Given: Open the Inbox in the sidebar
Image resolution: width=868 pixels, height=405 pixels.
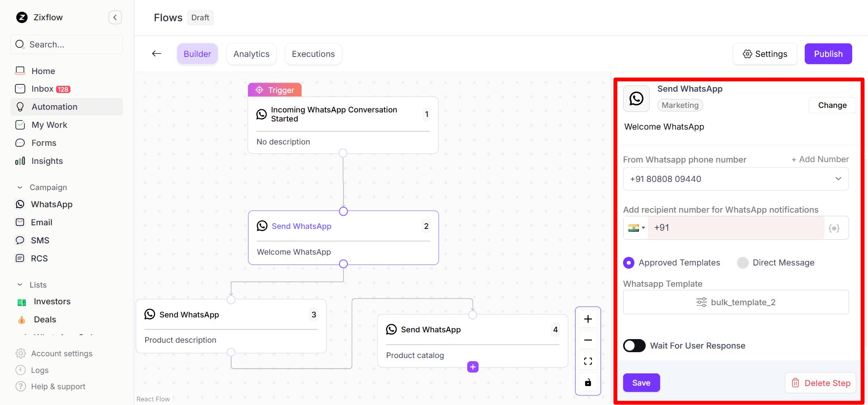Looking at the screenshot, I should coord(42,89).
